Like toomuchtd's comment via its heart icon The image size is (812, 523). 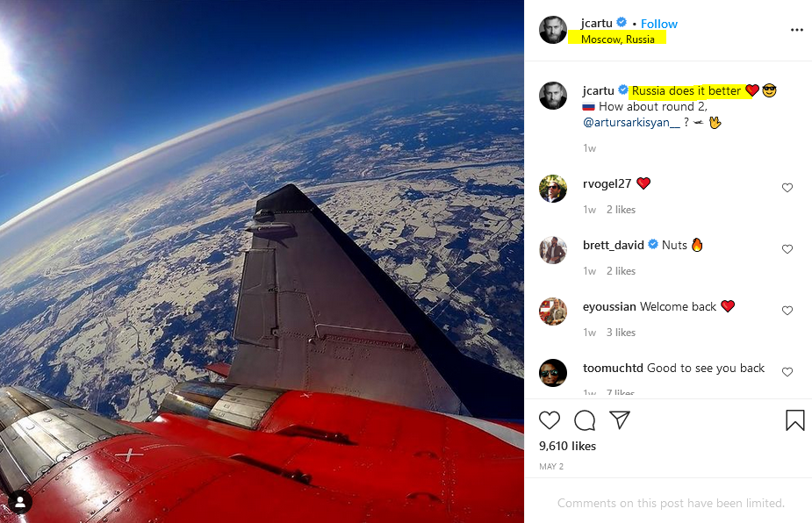coord(787,371)
